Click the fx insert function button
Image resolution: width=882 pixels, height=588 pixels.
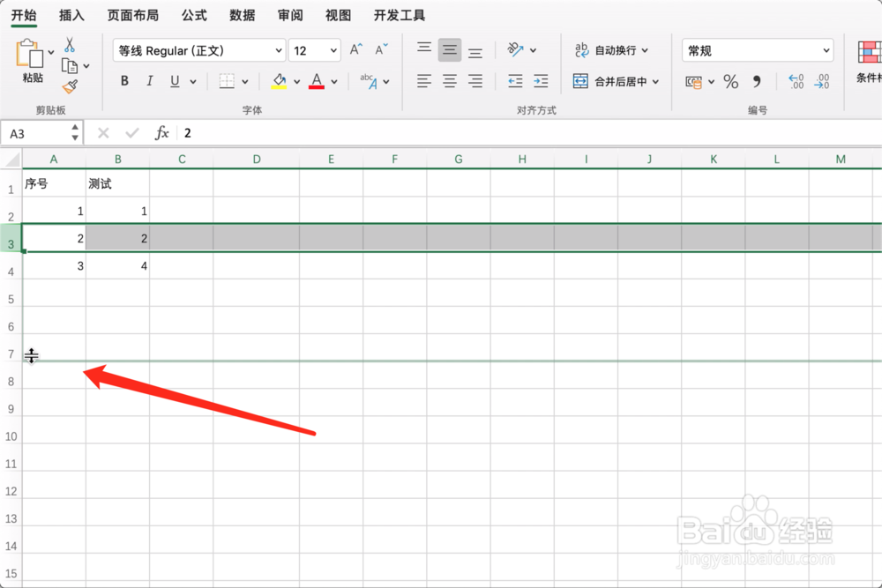161,132
